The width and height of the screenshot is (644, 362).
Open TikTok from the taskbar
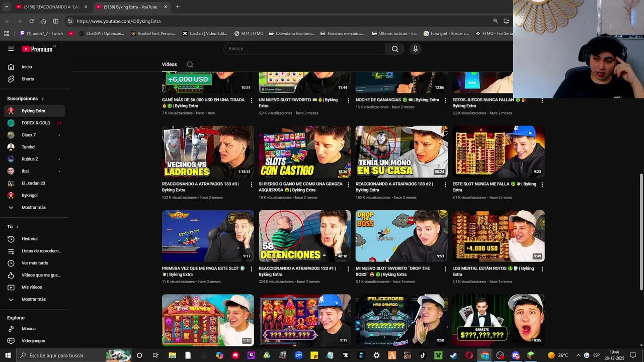[423, 355]
